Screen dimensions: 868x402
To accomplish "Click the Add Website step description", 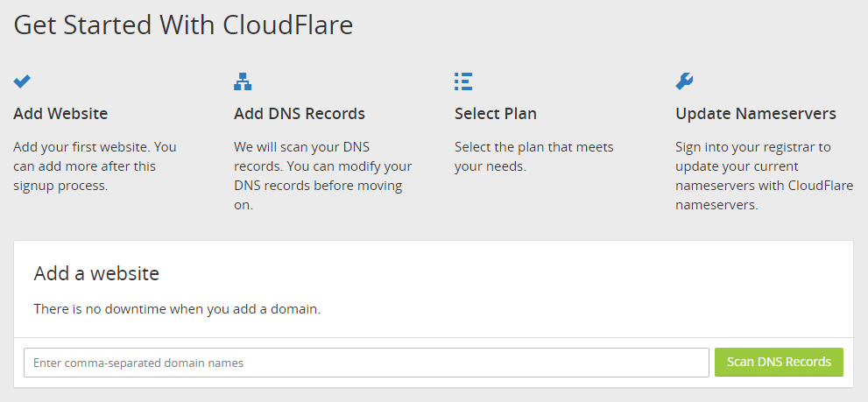I will [95, 166].
